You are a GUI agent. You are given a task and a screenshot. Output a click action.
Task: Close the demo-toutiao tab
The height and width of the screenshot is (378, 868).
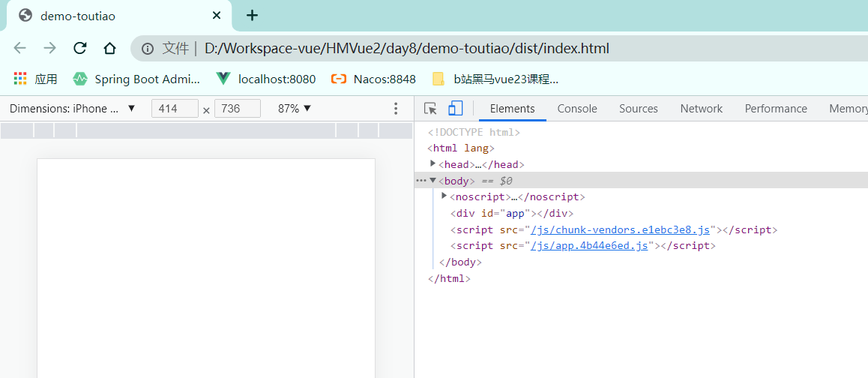217,16
